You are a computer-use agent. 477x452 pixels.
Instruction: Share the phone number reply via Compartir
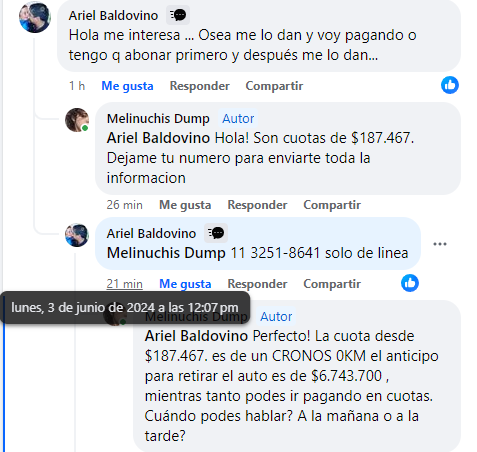332,284
